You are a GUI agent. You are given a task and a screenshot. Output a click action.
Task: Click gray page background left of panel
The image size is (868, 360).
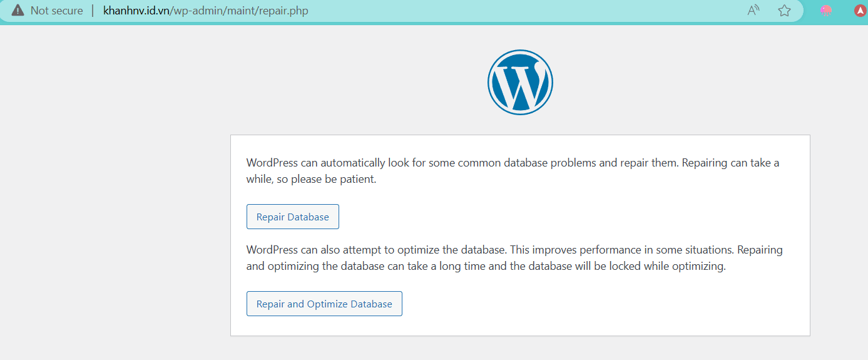pyautogui.click(x=113, y=219)
